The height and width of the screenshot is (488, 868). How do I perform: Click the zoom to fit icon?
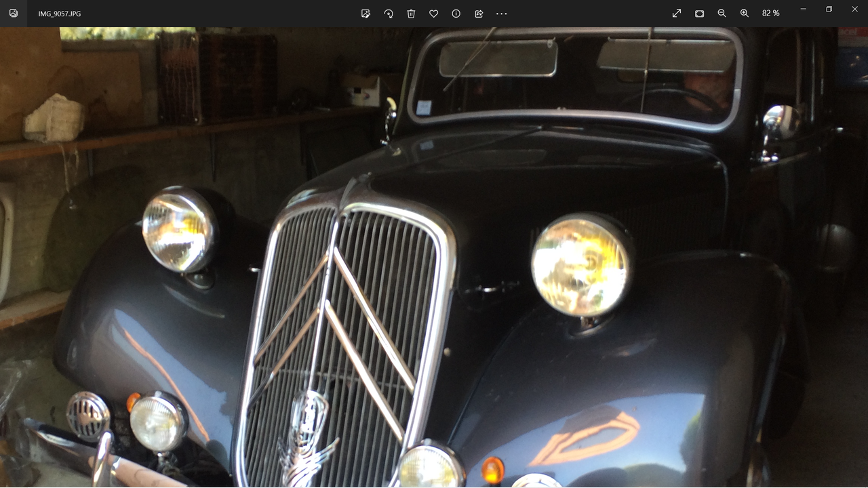[699, 14]
